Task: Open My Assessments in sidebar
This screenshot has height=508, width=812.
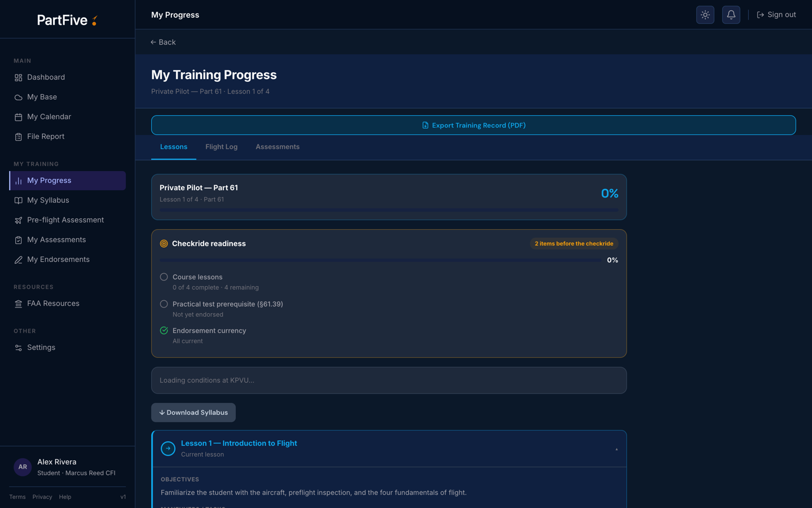Action: [68, 240]
